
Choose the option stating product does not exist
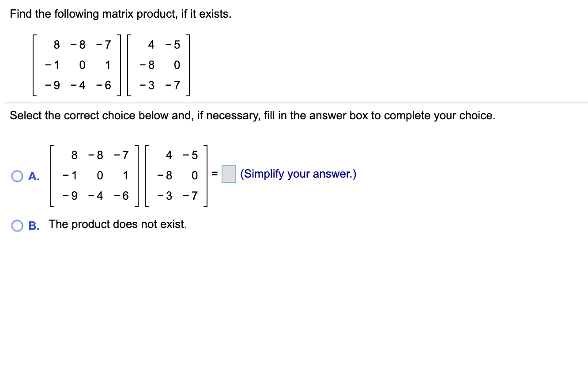(17, 225)
